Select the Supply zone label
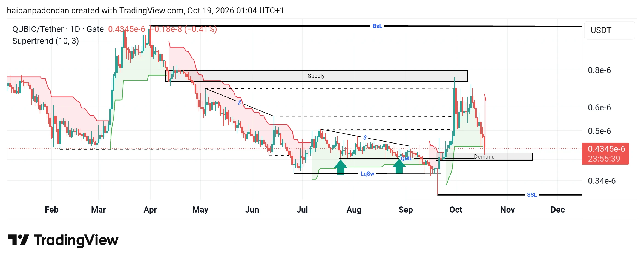Screen dimensions: 644x261 pos(316,76)
